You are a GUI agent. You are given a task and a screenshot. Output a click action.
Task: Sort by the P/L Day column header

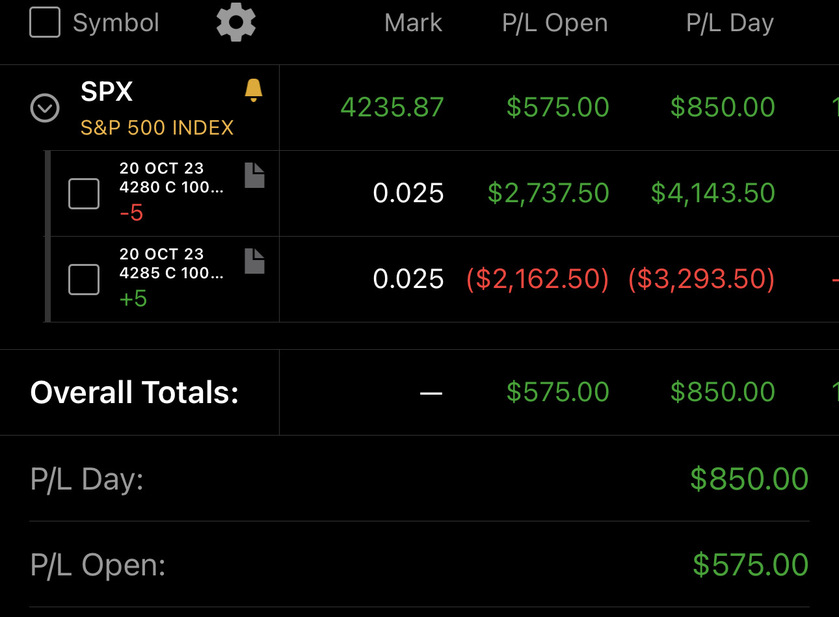(x=730, y=24)
